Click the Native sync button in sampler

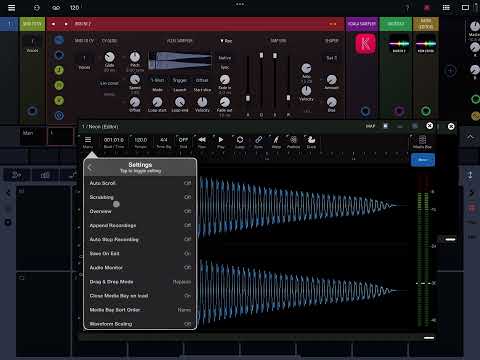[224, 58]
